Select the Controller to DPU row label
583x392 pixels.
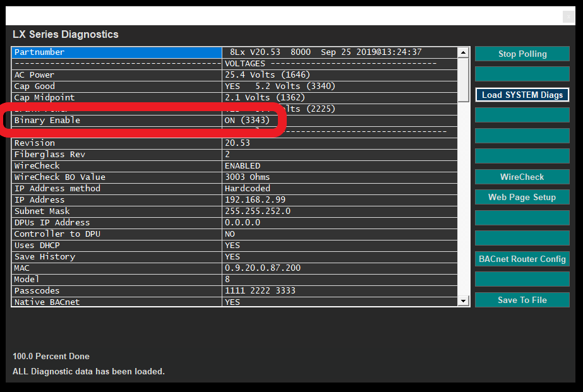57,234
